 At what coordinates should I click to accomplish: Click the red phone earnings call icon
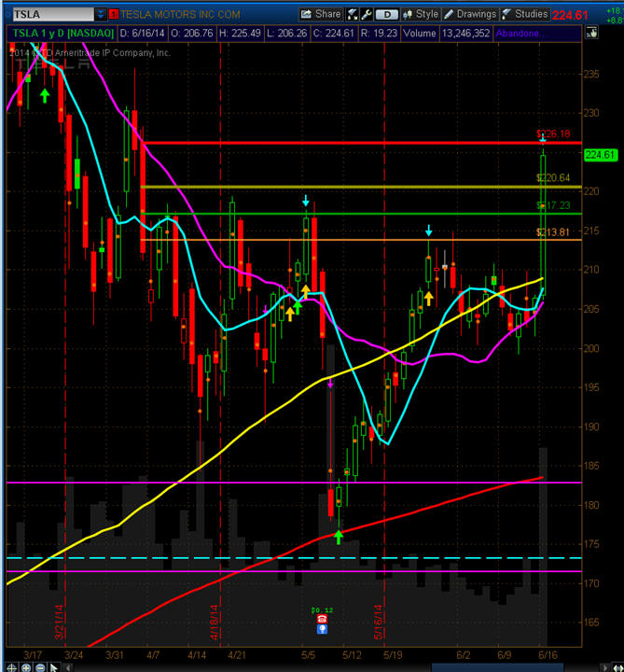(x=322, y=619)
